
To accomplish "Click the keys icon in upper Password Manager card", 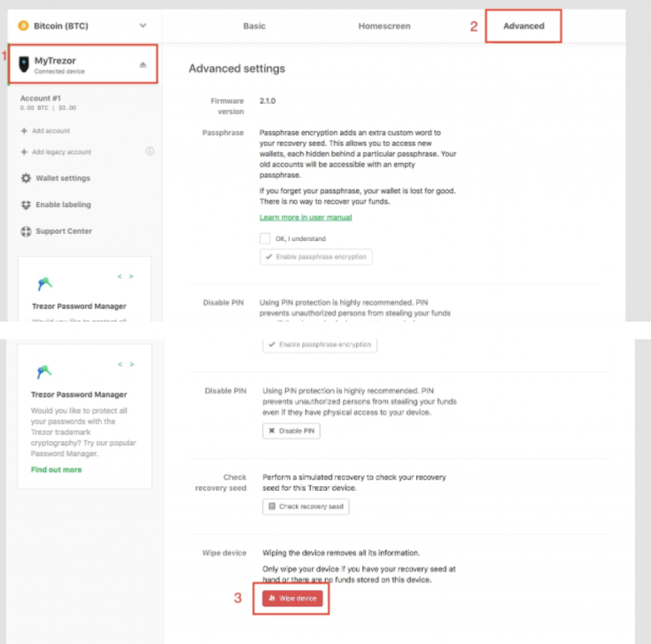I will coord(45,284).
